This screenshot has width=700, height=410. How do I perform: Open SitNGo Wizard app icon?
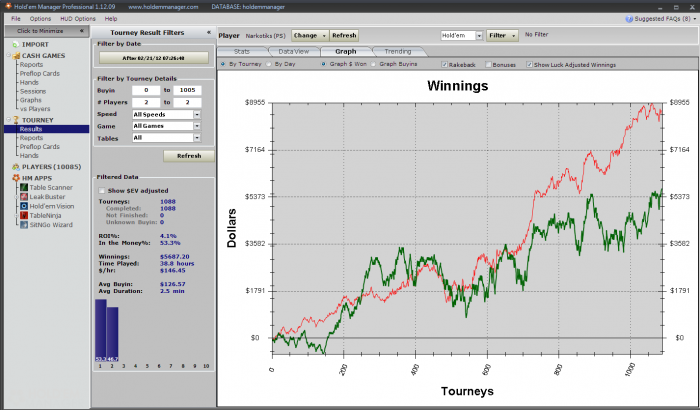tap(24, 225)
